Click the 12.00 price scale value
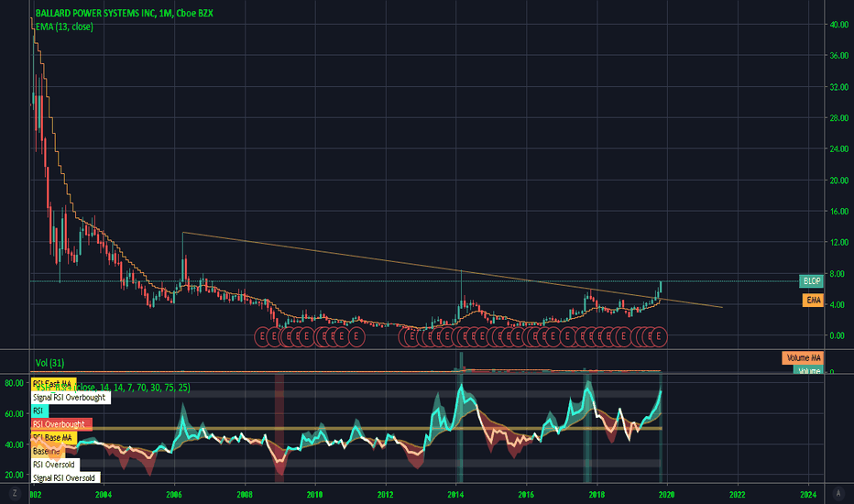 click(x=838, y=243)
